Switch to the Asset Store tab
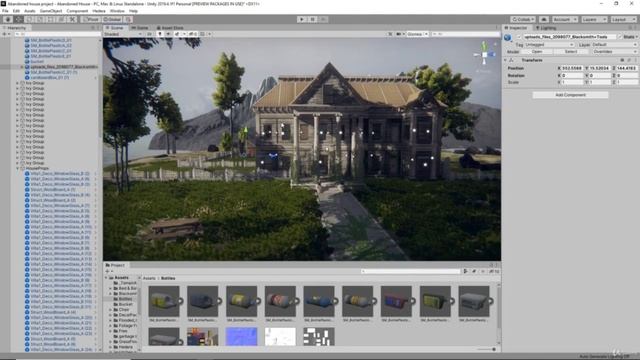The height and width of the screenshot is (360, 640). tap(170, 28)
